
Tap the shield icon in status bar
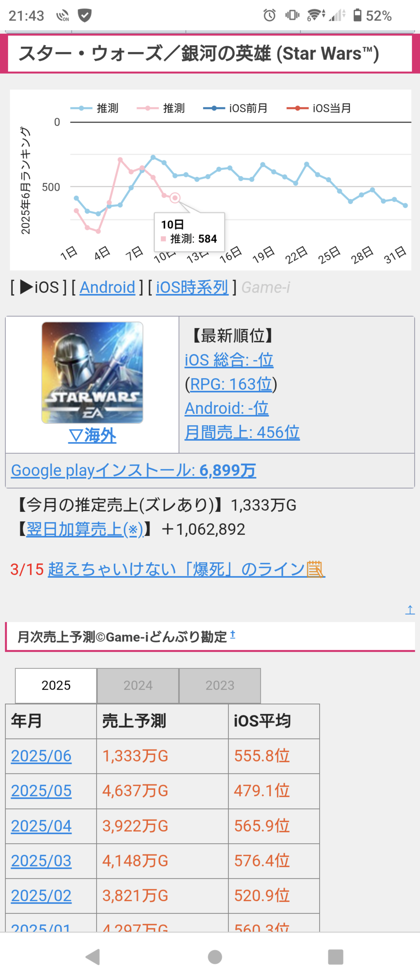point(85,16)
